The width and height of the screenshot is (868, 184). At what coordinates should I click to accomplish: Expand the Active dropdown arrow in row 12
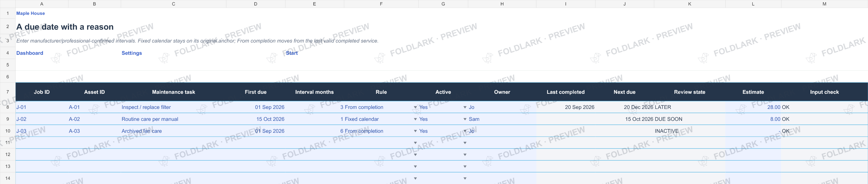[465, 154]
